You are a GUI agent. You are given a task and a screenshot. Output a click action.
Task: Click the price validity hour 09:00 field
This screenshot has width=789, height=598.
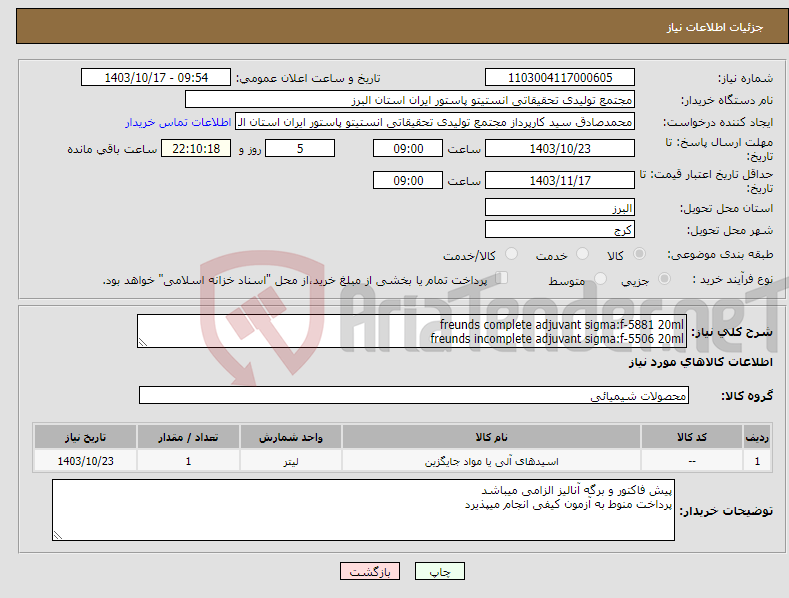(x=408, y=180)
